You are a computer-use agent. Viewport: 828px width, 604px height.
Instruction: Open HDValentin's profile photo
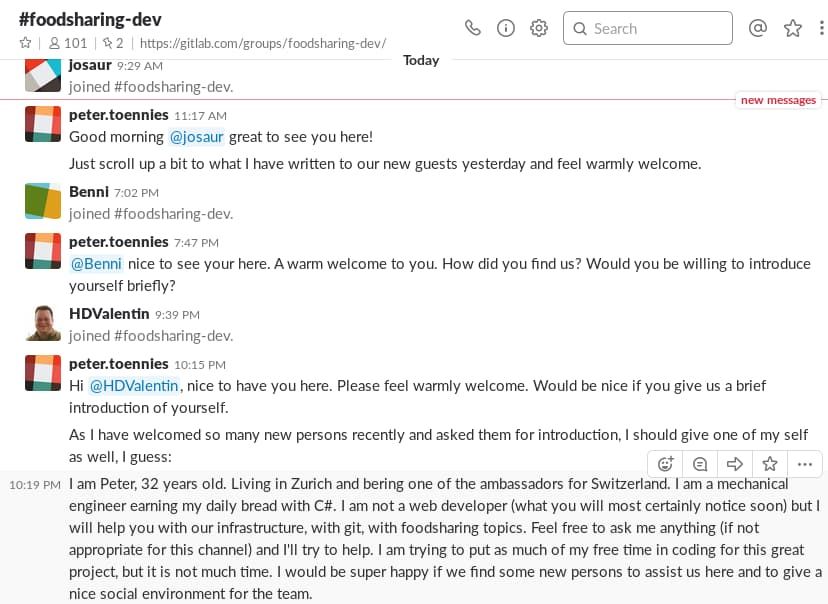click(43, 323)
